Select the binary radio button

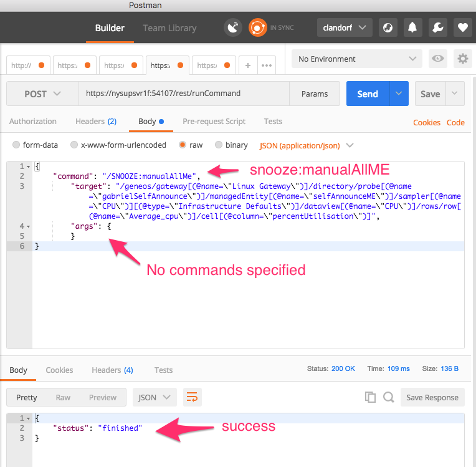(219, 145)
